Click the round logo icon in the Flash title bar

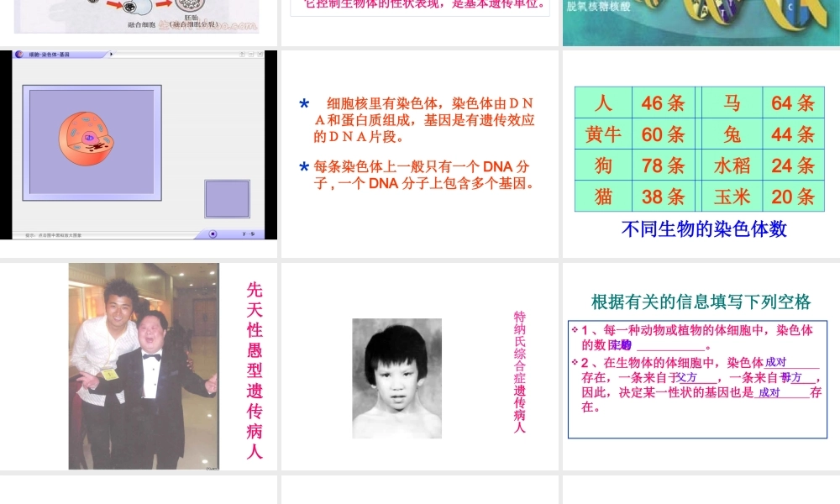19,54
